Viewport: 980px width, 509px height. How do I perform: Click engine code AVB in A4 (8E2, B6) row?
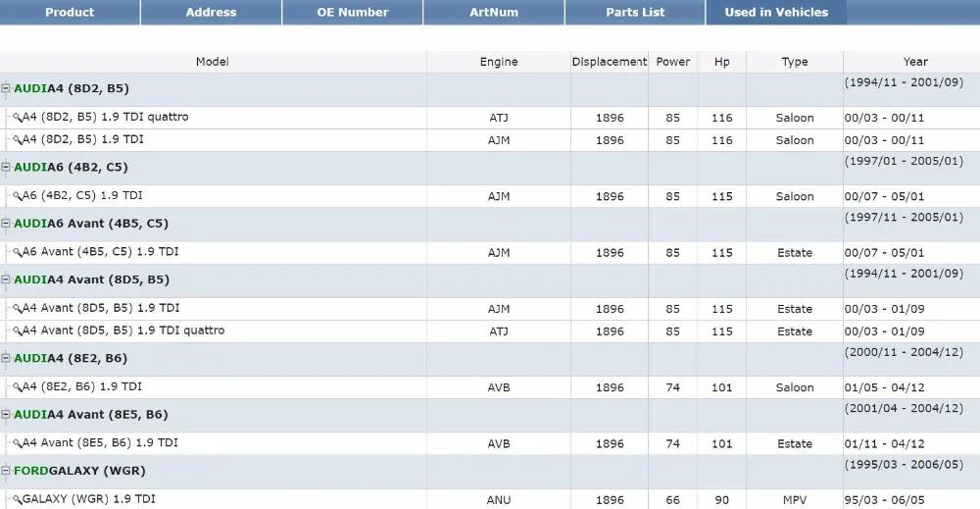point(499,387)
